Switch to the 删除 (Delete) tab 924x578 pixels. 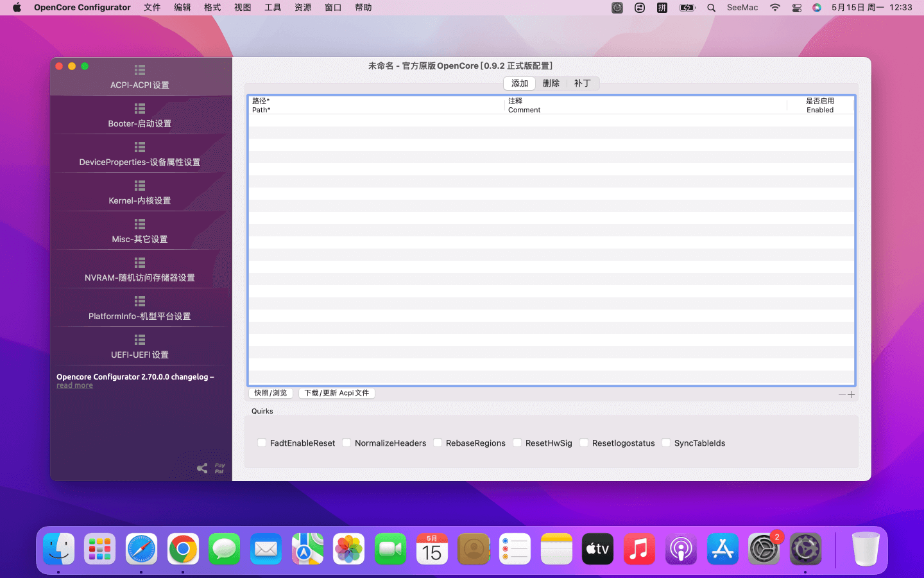pos(551,83)
